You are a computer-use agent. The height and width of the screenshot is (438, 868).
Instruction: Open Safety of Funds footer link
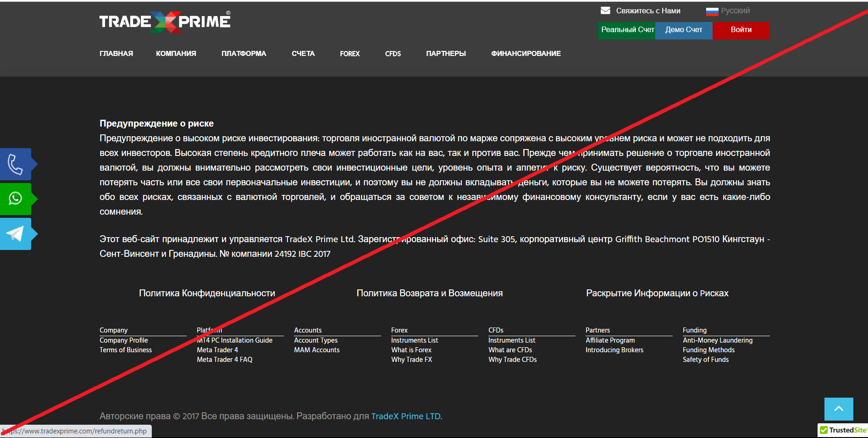(706, 360)
